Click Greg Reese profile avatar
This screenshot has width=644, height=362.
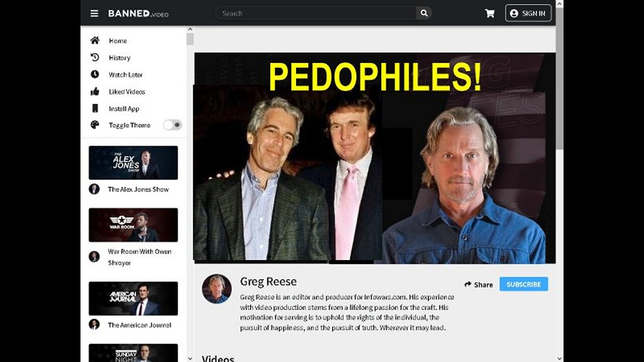pyautogui.click(x=217, y=289)
